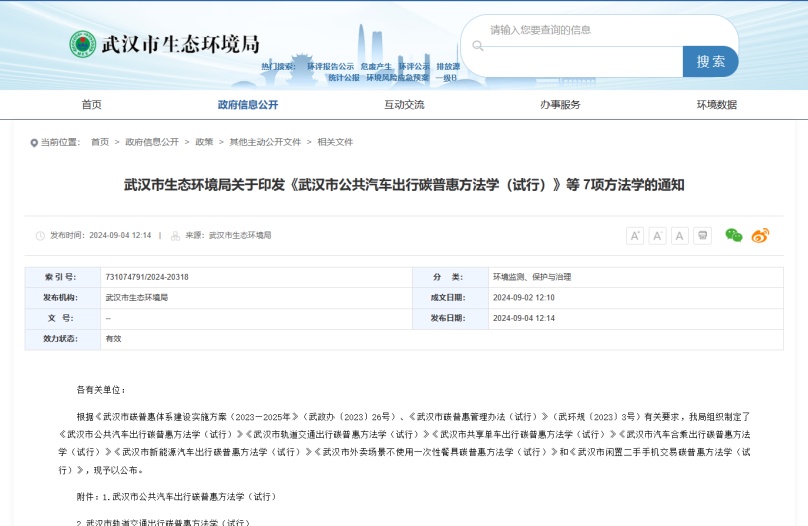Share article via WeChat icon
This screenshot has height=526, width=808.
pos(734,236)
